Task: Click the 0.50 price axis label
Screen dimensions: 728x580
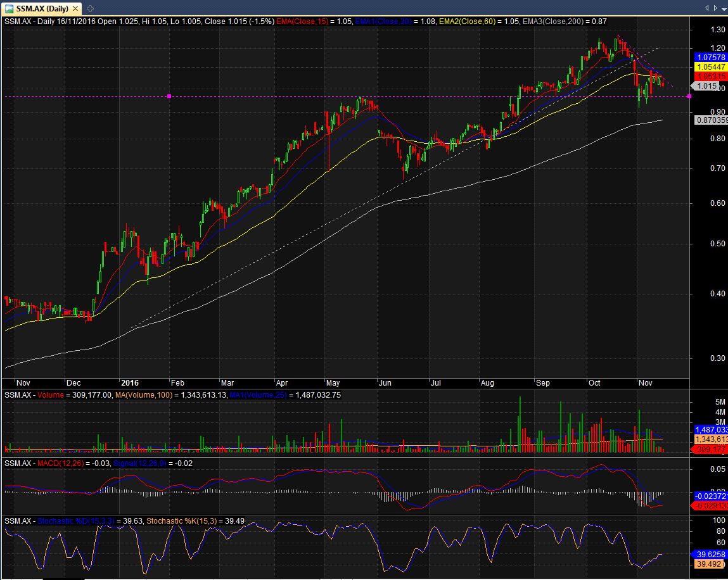Action: tap(718, 244)
